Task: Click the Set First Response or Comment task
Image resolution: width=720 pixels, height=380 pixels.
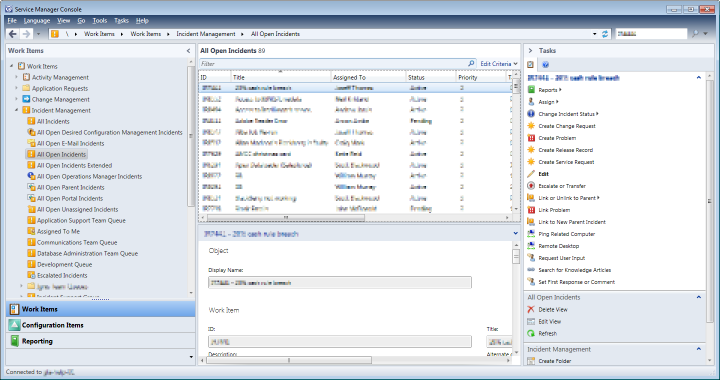Action: coord(576,282)
